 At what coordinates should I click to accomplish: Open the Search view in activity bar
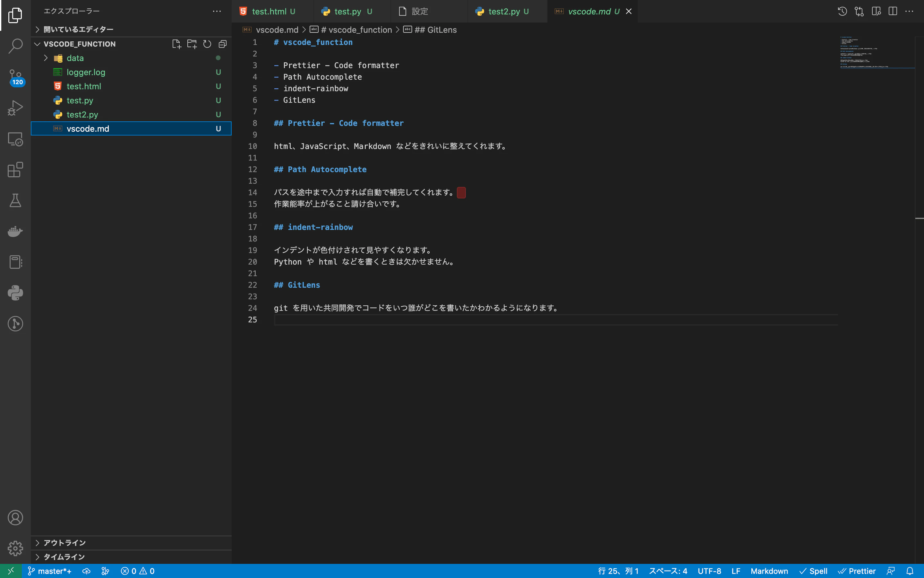tap(15, 46)
